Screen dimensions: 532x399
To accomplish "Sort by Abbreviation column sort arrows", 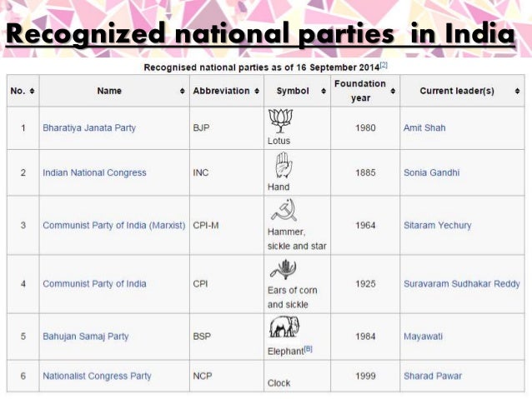I will pyautogui.click(x=257, y=91).
